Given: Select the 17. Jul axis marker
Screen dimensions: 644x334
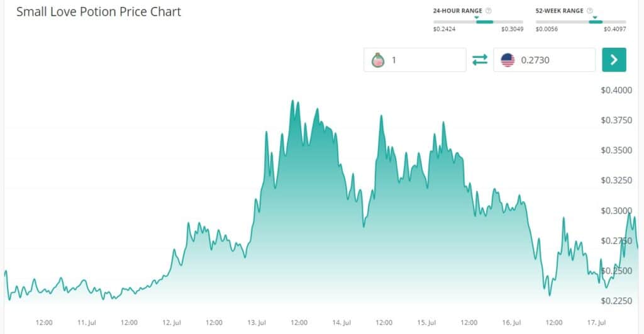Looking at the screenshot, I should (597, 323).
